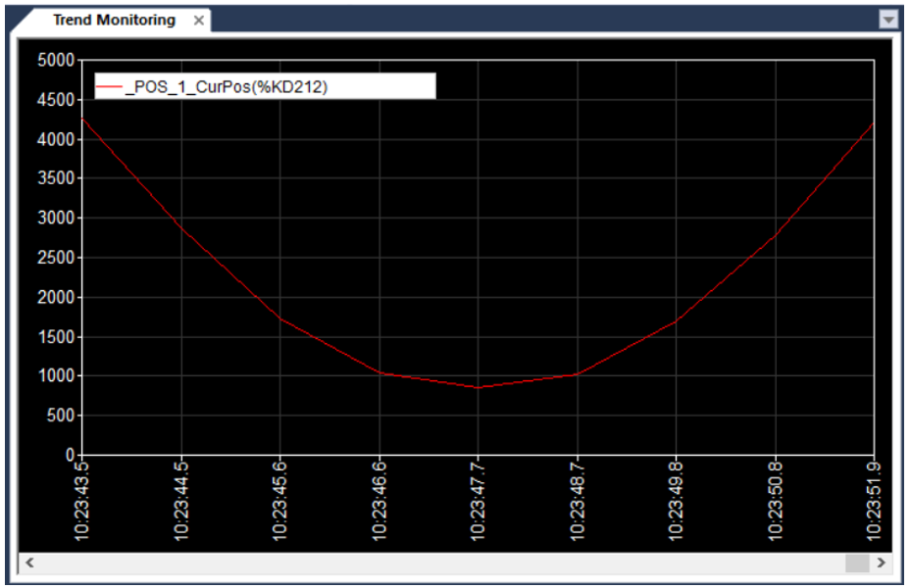
Task: Click the curve point at 10:23:49.8
Action: point(676,320)
